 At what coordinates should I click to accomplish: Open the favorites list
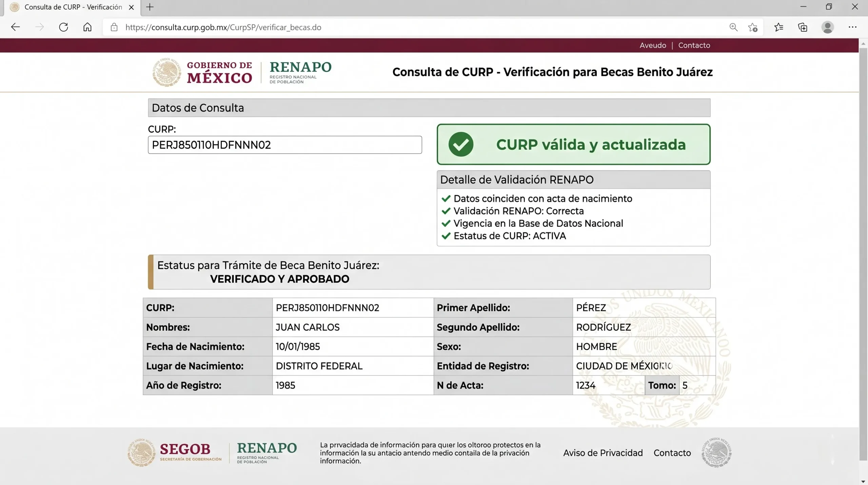[x=779, y=27]
